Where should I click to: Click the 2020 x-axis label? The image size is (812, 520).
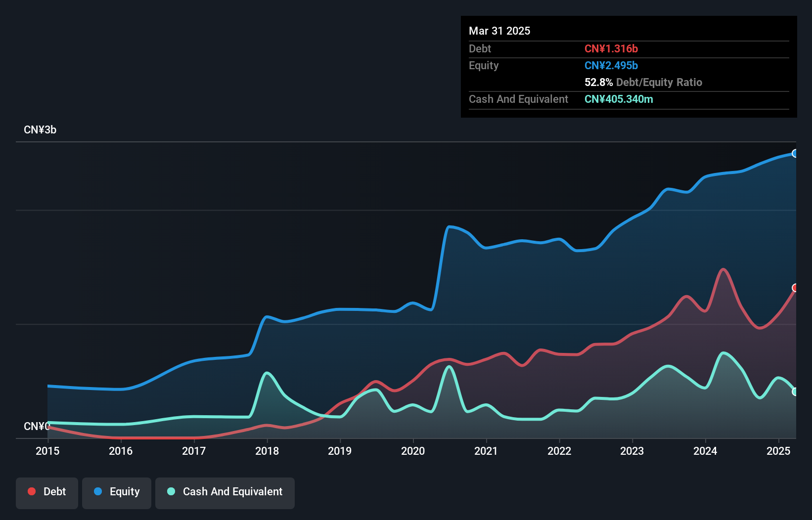click(x=413, y=451)
